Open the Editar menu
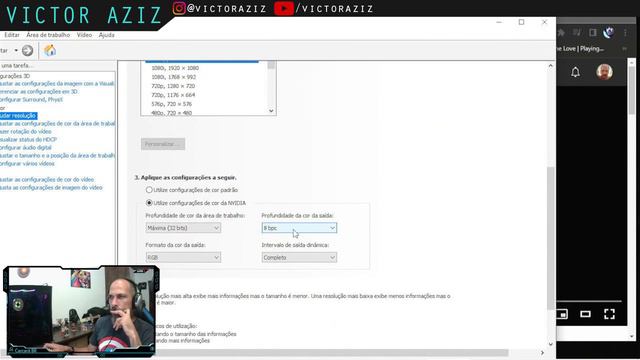Image resolution: width=640 pixels, height=360 pixels. point(12,35)
